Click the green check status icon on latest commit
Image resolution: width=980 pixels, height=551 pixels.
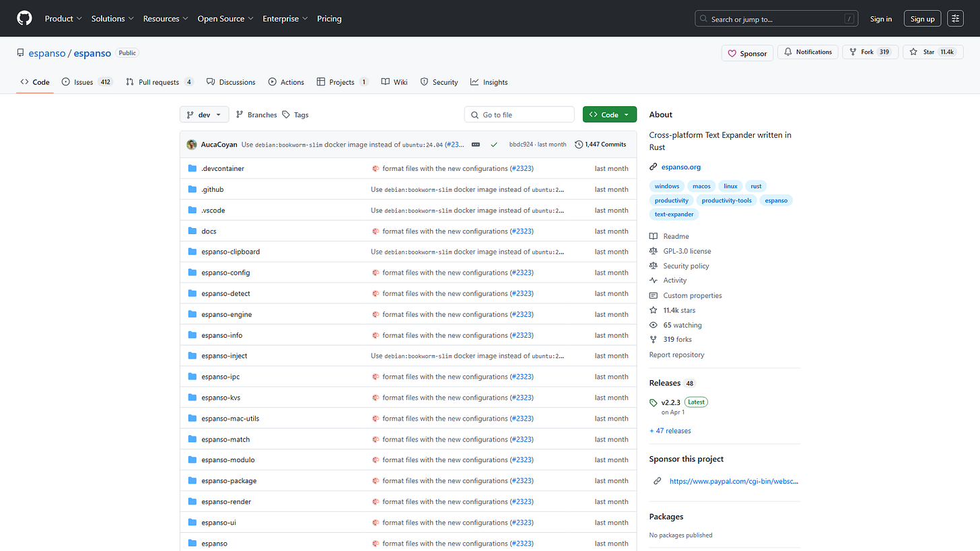494,145
